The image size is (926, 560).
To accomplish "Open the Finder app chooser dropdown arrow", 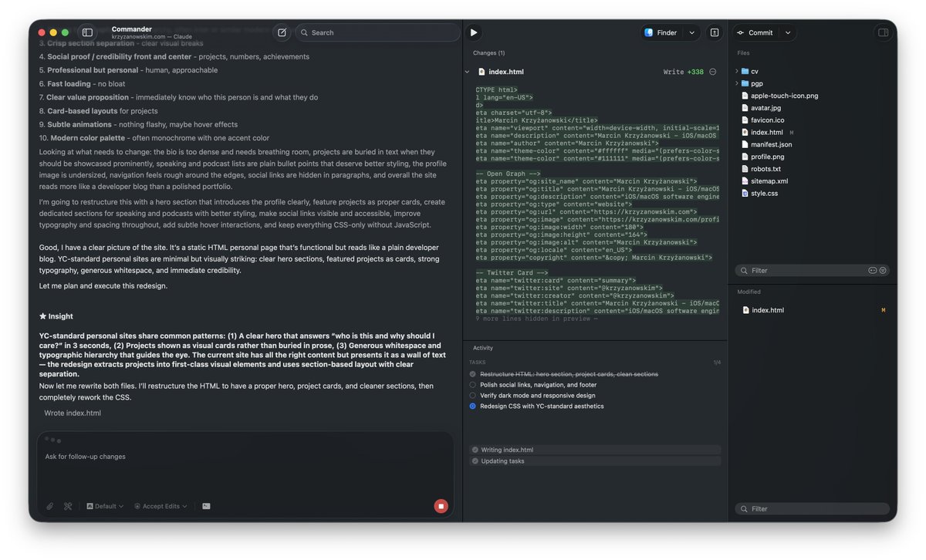I will coord(691,32).
